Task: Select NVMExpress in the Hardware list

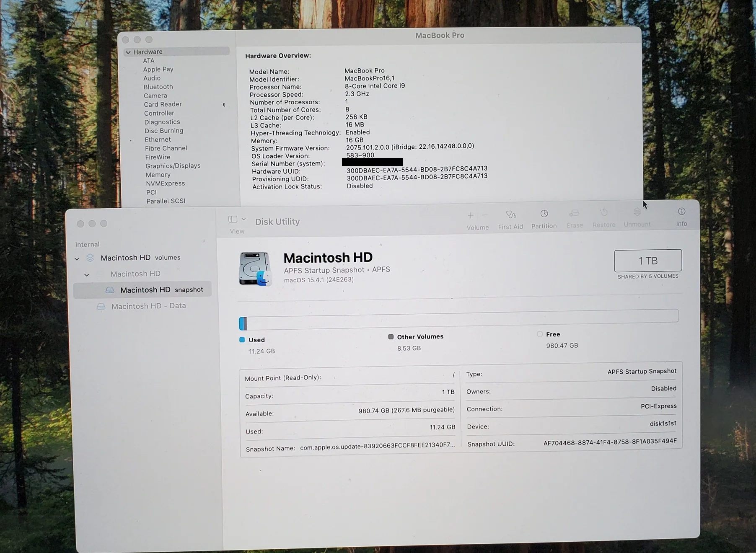Action: [165, 183]
